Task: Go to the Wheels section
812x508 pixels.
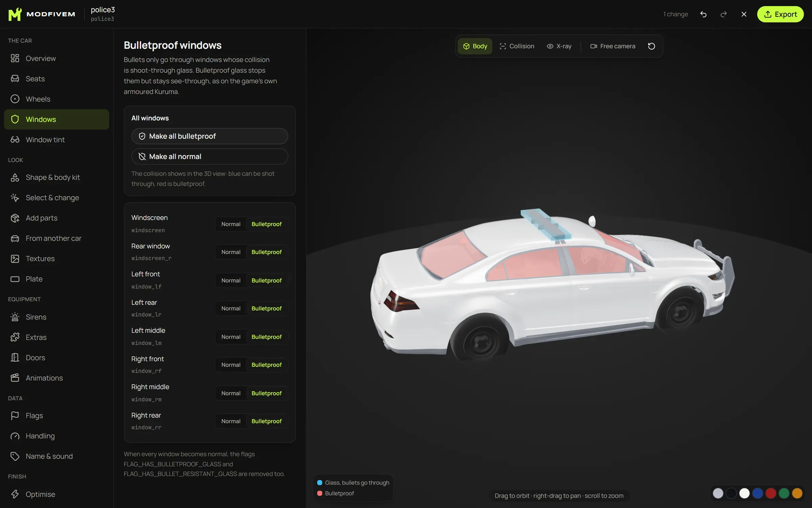Action: [x=57, y=99]
